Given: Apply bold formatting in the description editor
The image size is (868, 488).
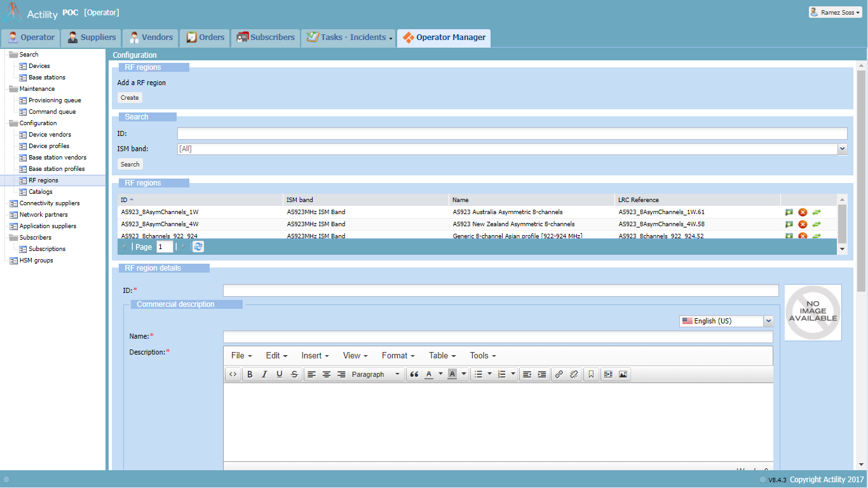Looking at the screenshot, I should click(x=250, y=374).
